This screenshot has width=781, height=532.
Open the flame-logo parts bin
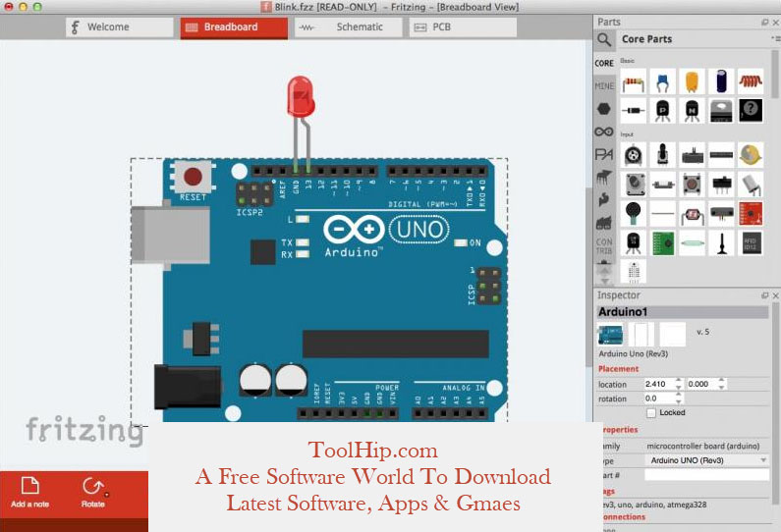[x=604, y=200]
